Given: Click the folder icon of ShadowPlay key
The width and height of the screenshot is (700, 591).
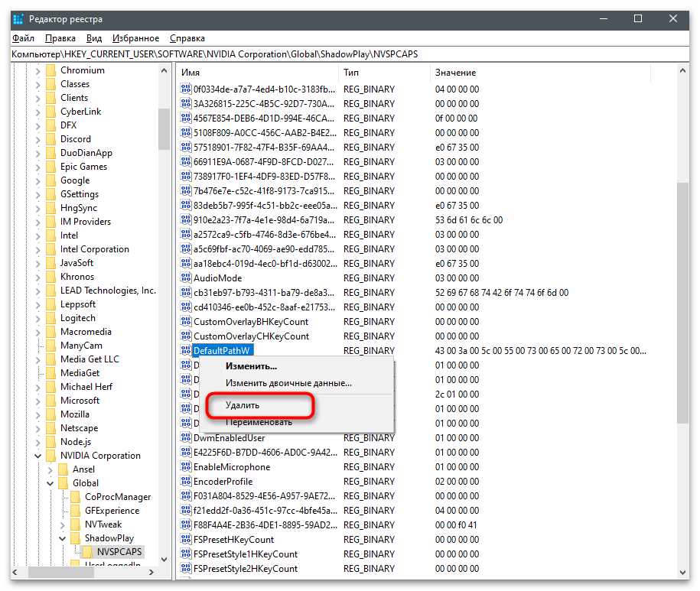Looking at the screenshot, I should point(76,538).
